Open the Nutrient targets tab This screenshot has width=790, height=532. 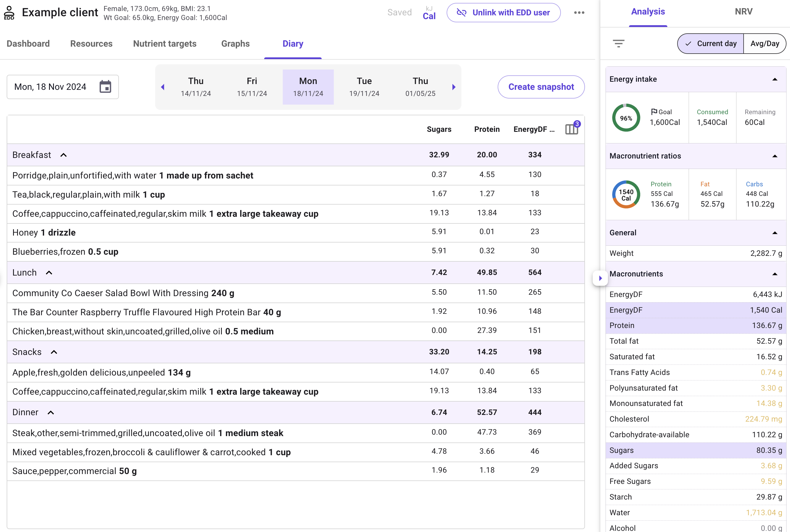[x=165, y=44]
